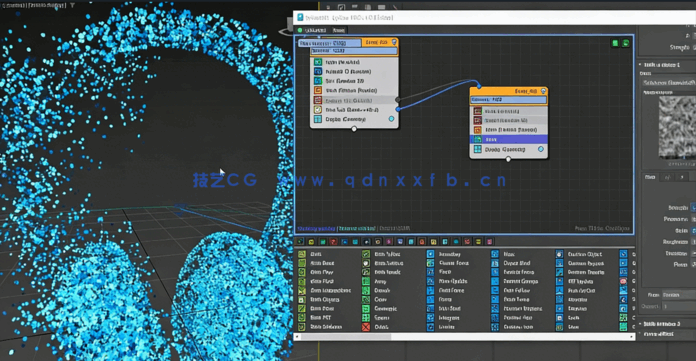Viewport: 696px width, 361px height.
Task: Click the last magenta depot filter icon
Action: tap(490, 242)
